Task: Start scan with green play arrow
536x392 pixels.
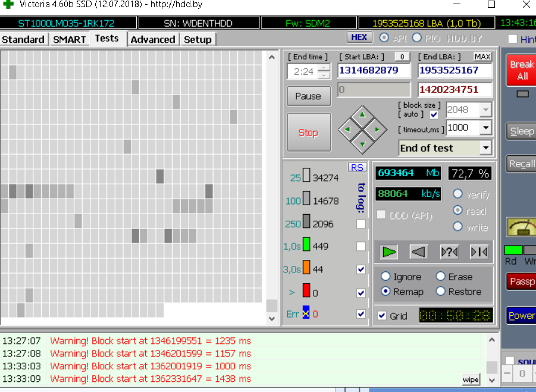Action: click(x=388, y=252)
